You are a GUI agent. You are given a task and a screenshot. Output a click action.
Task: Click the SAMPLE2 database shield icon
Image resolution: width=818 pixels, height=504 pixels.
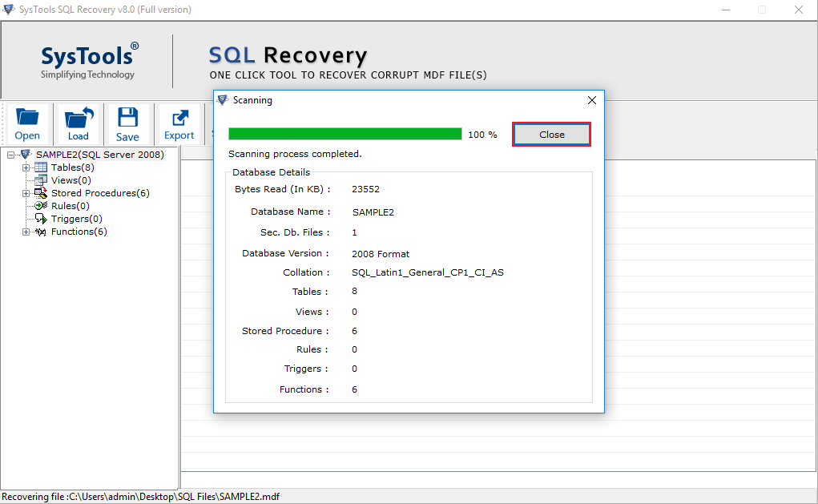tap(26, 155)
